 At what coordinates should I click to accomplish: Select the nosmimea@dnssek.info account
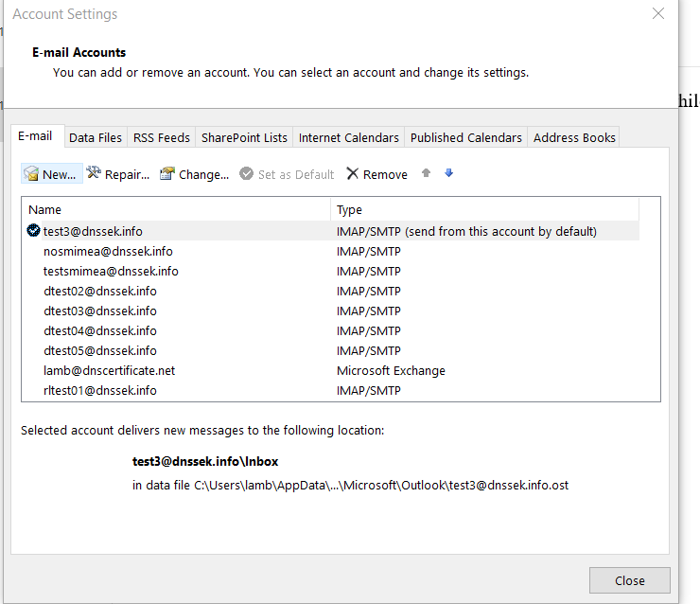click(330, 251)
